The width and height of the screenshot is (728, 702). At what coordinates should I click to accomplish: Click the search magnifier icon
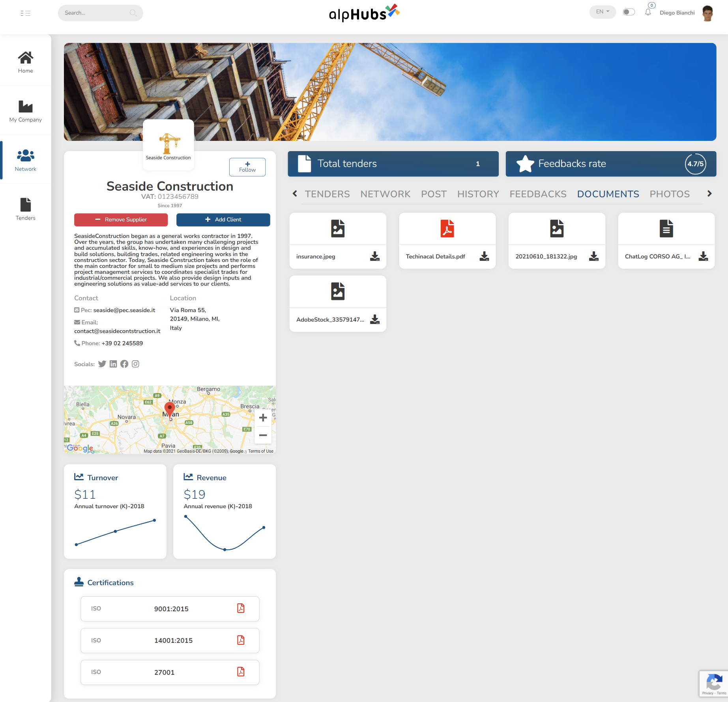click(x=133, y=13)
